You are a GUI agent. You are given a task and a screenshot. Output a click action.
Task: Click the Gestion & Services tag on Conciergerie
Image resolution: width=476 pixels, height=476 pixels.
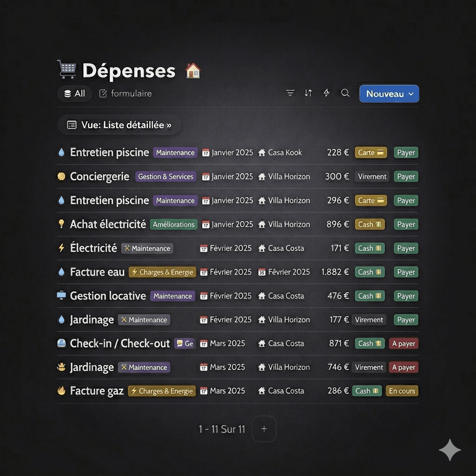pyautogui.click(x=165, y=177)
